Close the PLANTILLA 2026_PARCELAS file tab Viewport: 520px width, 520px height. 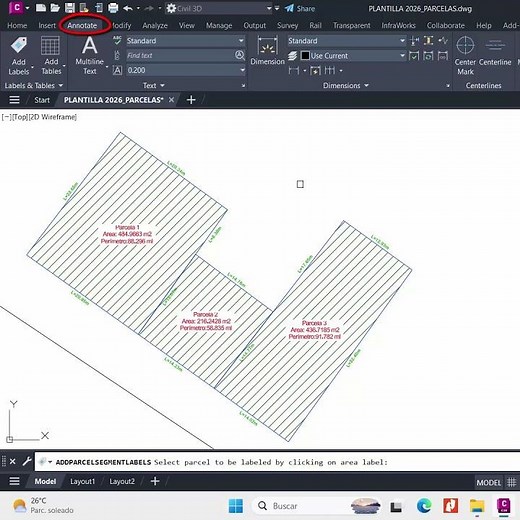pos(171,100)
